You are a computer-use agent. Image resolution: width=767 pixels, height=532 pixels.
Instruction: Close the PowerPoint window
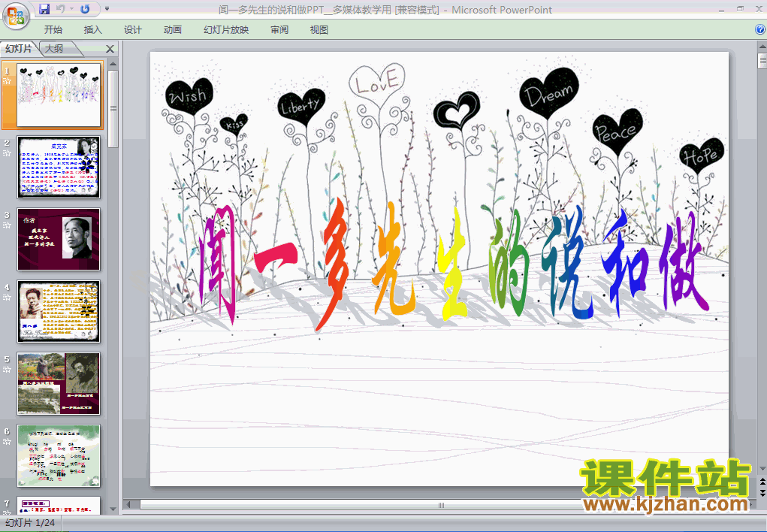coord(758,9)
